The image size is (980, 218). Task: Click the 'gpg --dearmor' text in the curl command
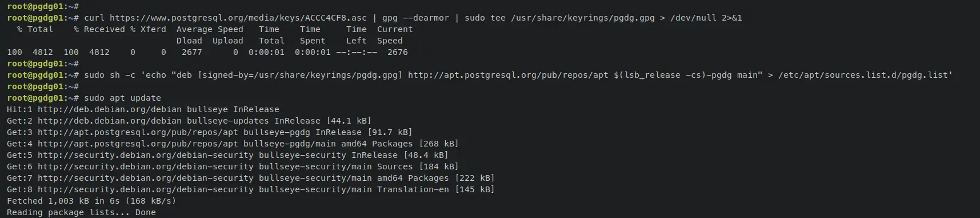tap(413, 18)
